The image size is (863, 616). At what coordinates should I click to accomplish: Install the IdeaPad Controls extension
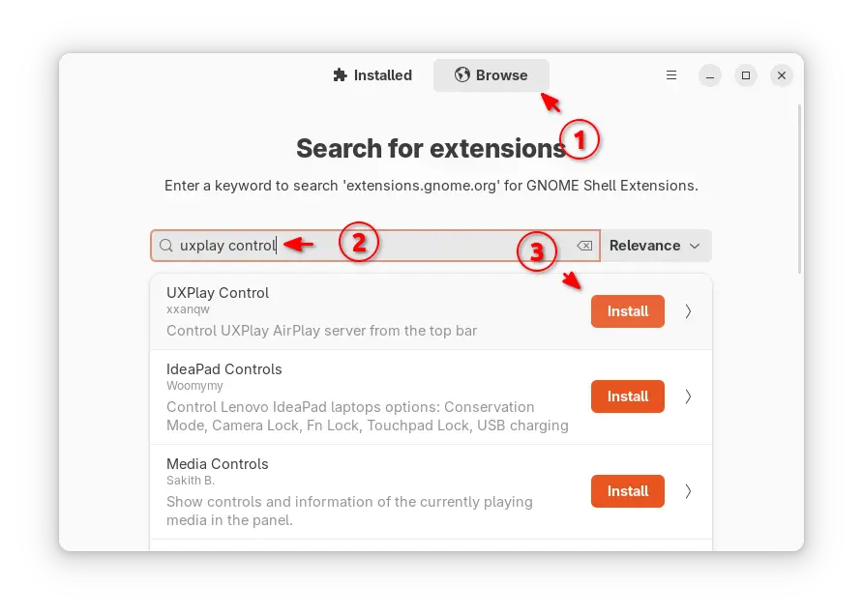(x=628, y=396)
